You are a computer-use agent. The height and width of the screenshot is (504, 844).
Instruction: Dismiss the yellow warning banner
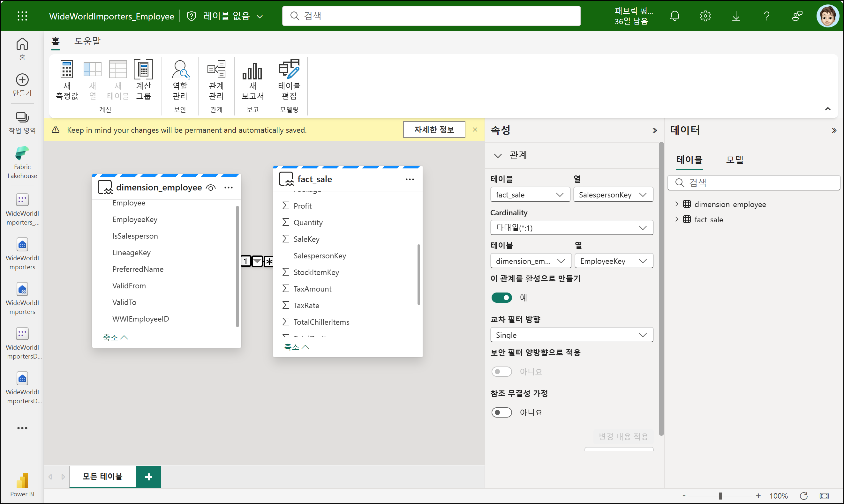(475, 130)
